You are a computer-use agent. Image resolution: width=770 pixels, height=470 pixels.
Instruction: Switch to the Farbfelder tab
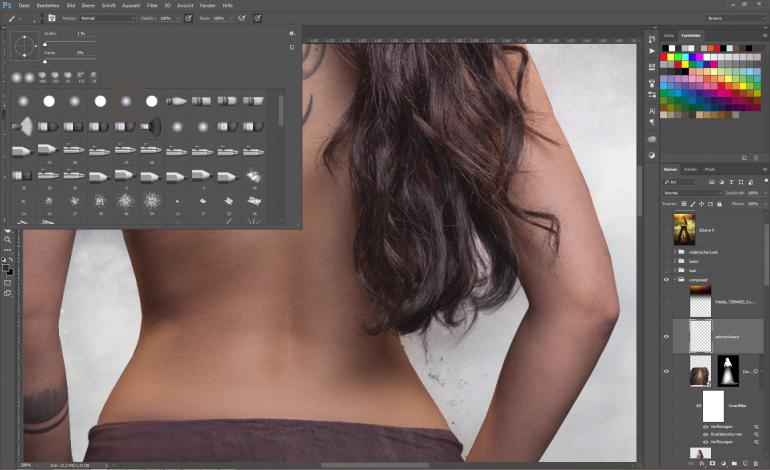(x=691, y=36)
